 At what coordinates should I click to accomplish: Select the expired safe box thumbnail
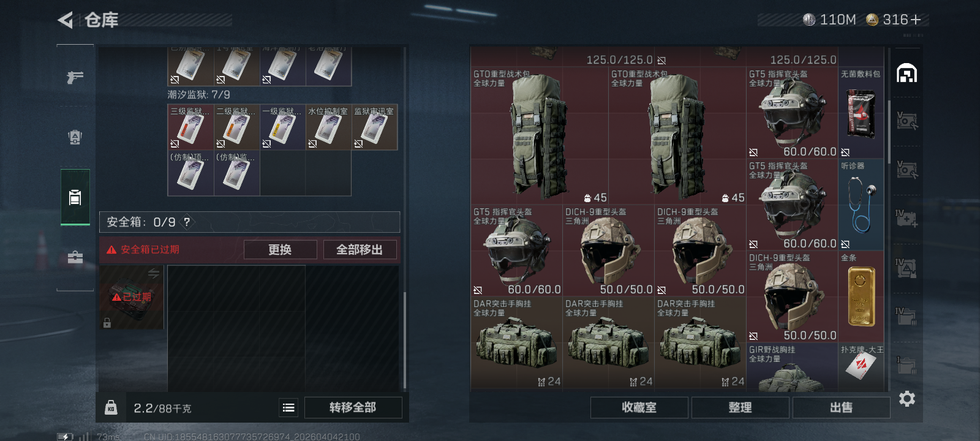coord(132,297)
